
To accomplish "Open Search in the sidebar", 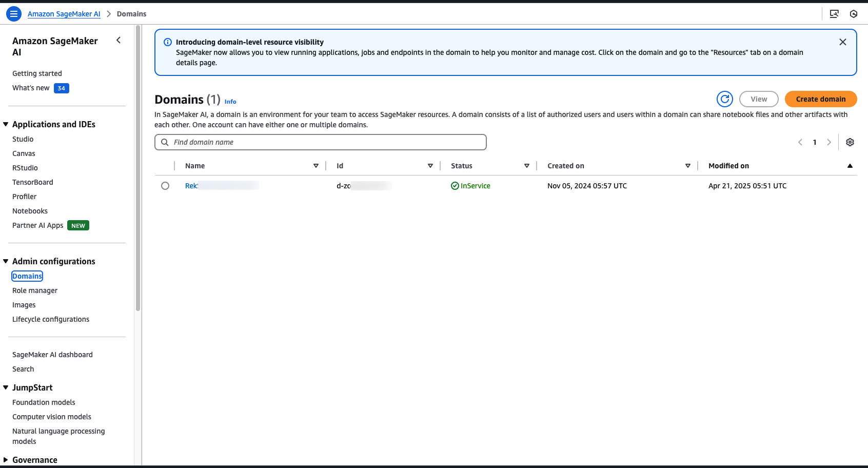I will [x=23, y=369].
